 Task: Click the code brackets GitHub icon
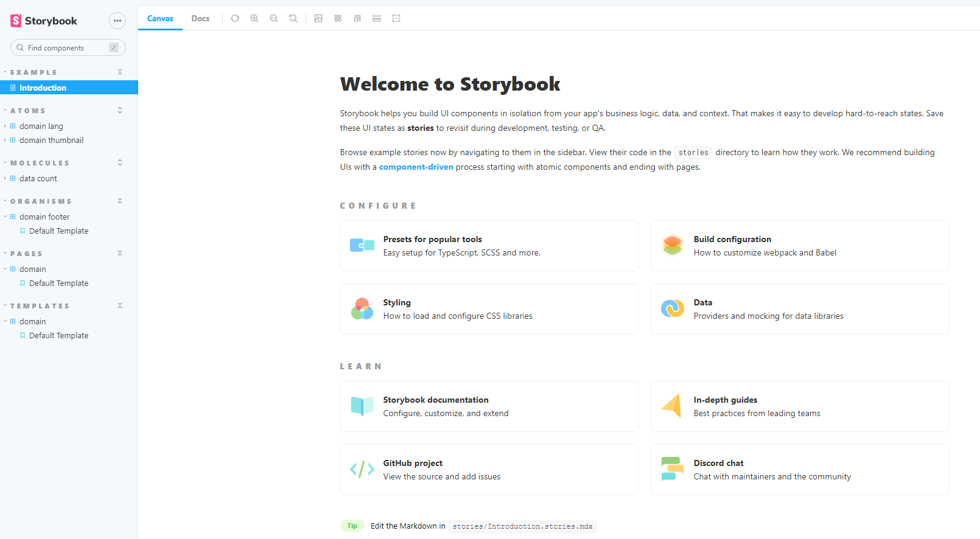click(x=362, y=469)
